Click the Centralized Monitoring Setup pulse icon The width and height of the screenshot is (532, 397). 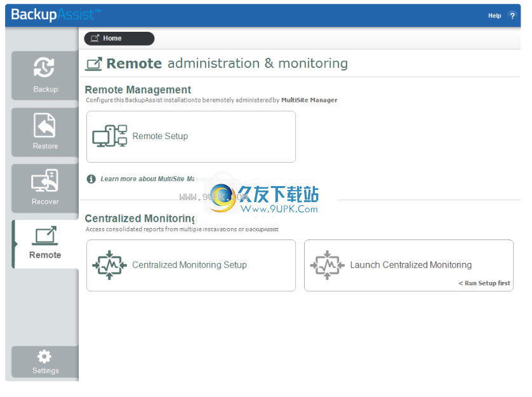pyautogui.click(x=109, y=265)
